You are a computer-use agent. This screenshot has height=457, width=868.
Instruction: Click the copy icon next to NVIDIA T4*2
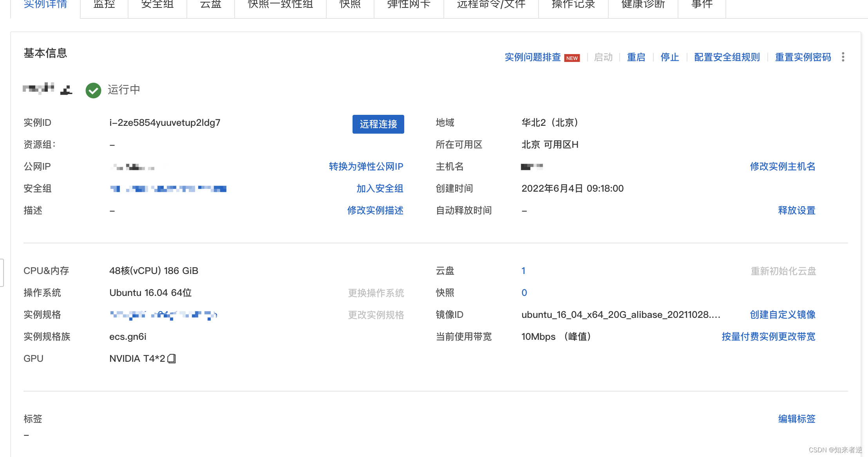(x=172, y=359)
